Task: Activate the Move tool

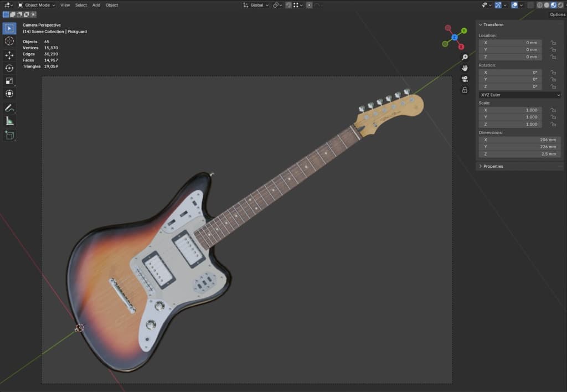Action: tap(9, 55)
